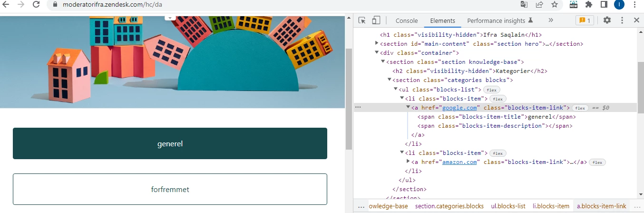Show more DevTools tabs chevron
Image resolution: width=644 pixels, height=213 pixels.
pyautogui.click(x=551, y=20)
